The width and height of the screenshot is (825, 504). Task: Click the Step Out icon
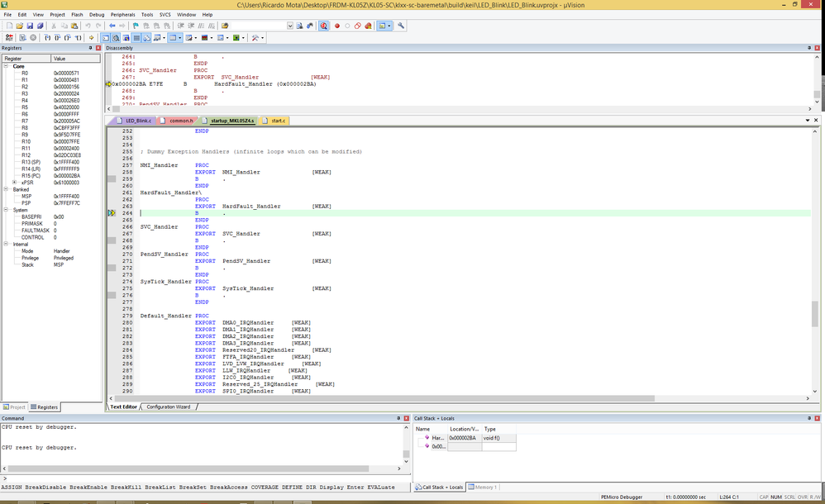point(67,38)
